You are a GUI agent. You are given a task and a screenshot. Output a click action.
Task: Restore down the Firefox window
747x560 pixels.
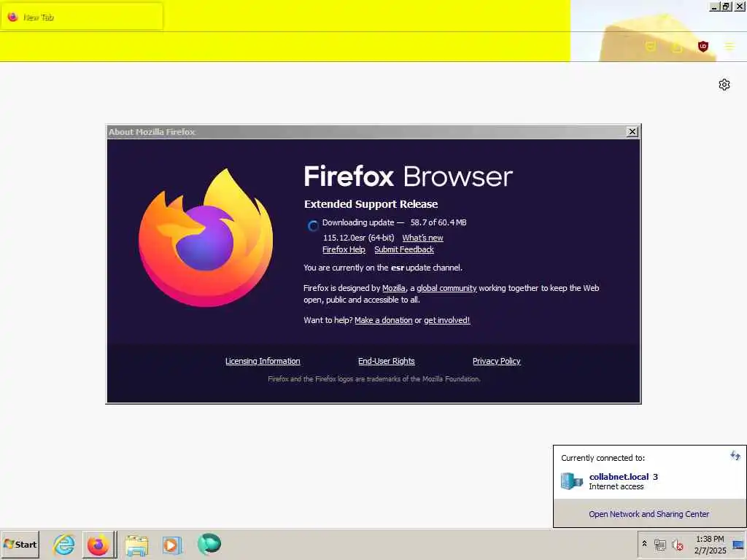tap(726, 7)
